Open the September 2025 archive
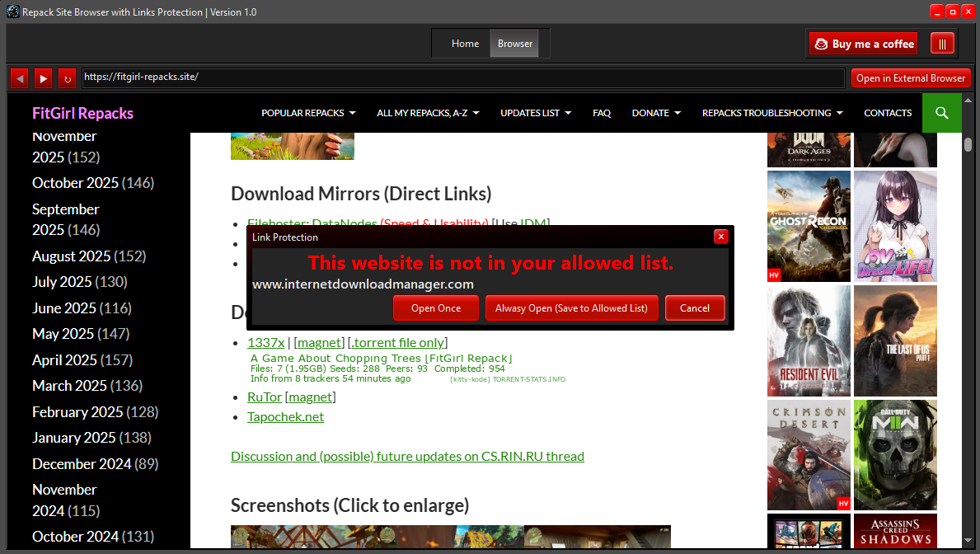The width and height of the screenshot is (980, 554). (x=66, y=219)
